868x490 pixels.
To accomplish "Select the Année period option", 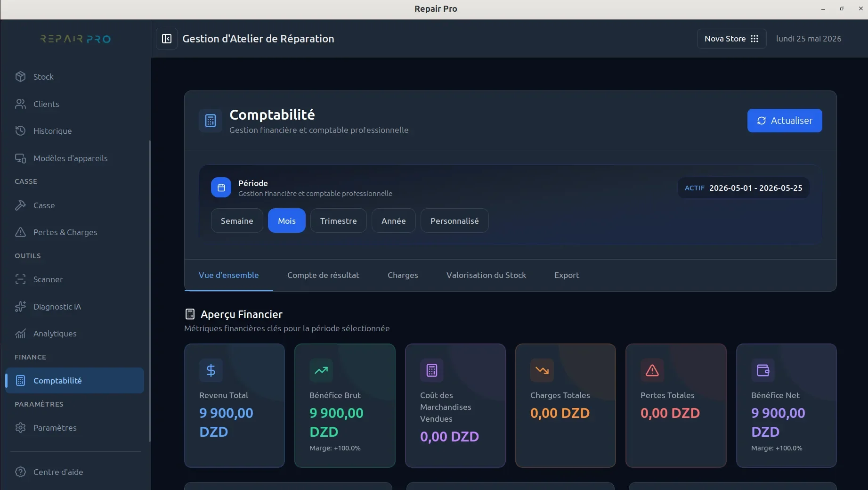I will (393, 220).
